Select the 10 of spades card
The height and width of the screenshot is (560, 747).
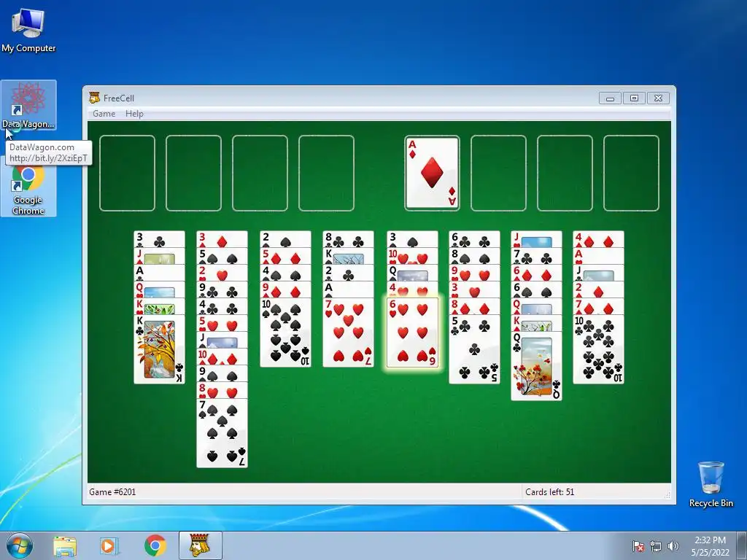[x=285, y=332]
